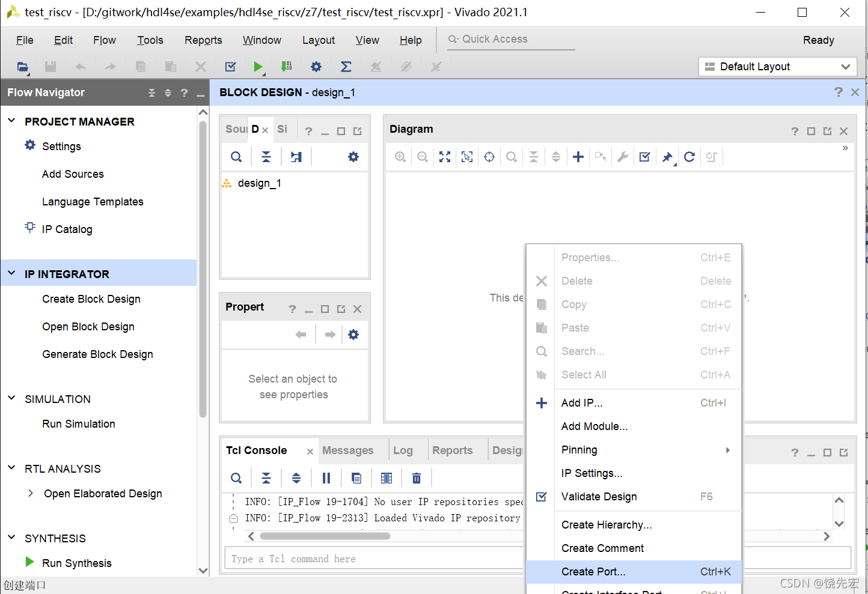Open the File menu
The width and height of the screenshot is (868, 594).
point(25,40)
